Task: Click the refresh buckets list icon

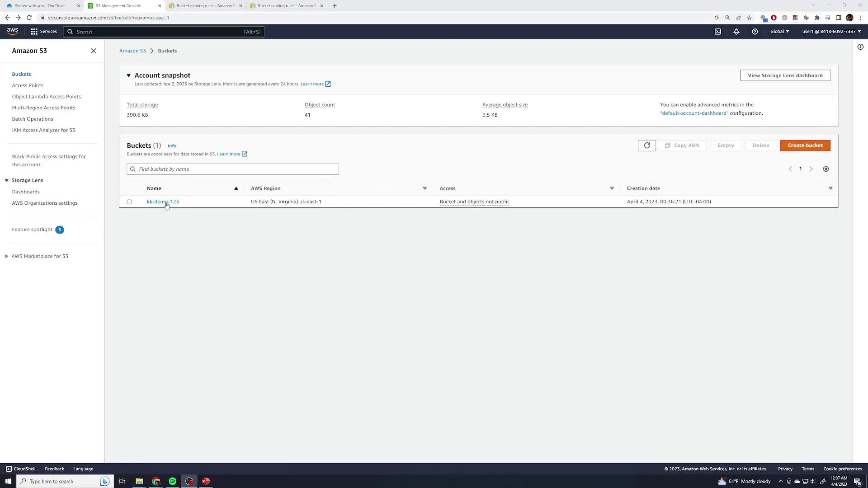Action: (x=647, y=145)
